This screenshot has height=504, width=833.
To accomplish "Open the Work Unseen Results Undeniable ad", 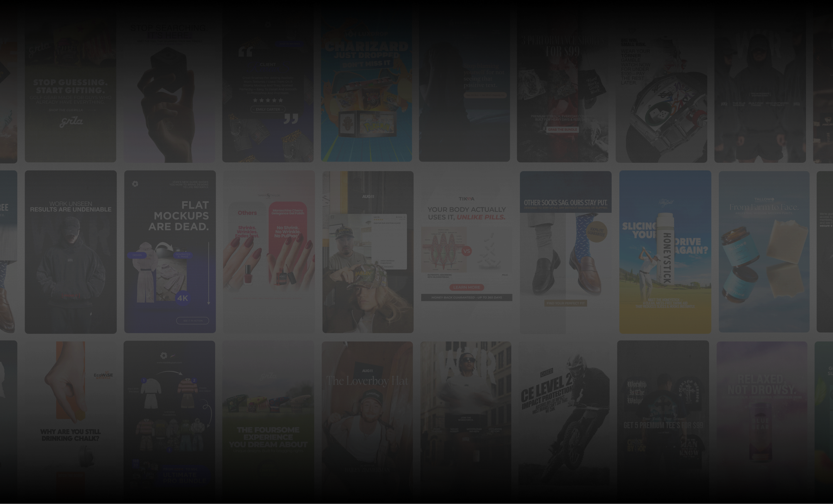I will [x=71, y=252].
